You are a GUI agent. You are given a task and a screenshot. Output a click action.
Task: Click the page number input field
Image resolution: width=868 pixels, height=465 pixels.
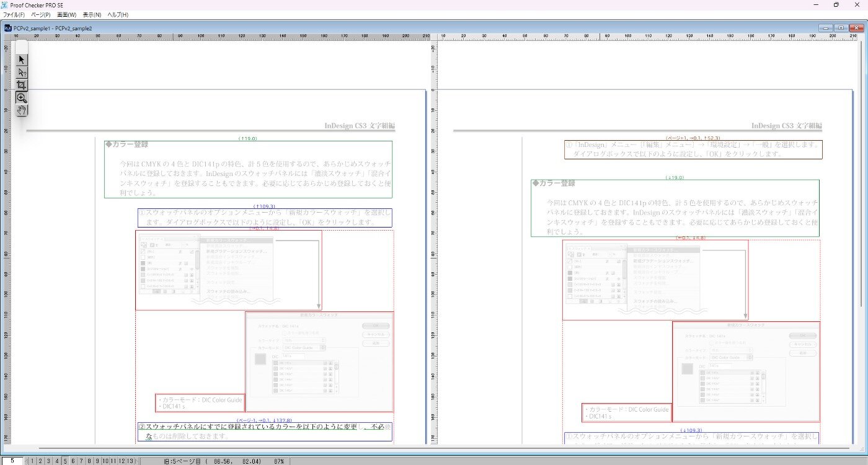point(12,461)
